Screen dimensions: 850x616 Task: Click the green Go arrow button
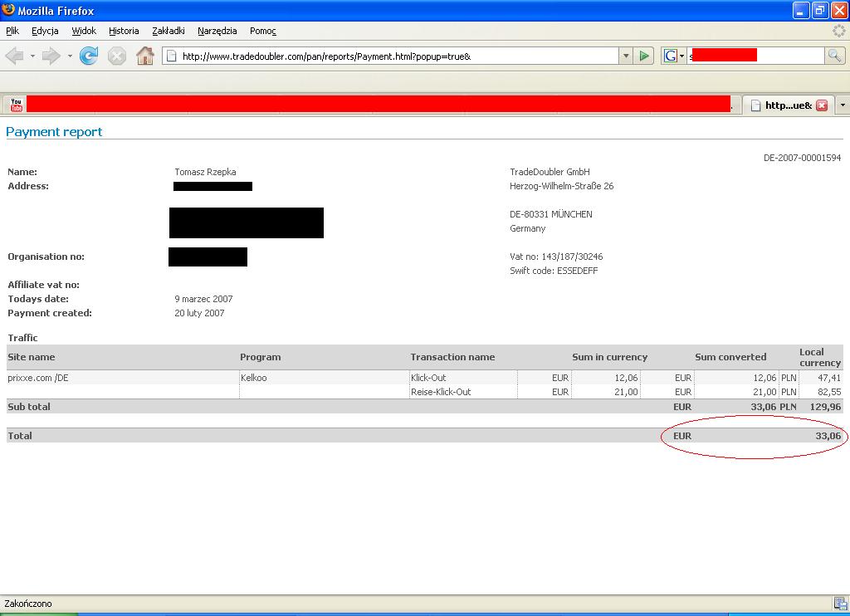pyautogui.click(x=643, y=56)
